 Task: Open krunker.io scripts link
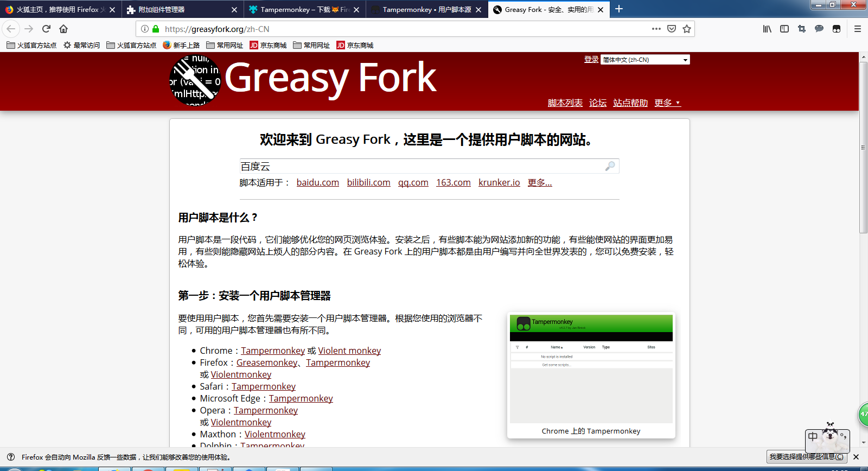coord(499,182)
